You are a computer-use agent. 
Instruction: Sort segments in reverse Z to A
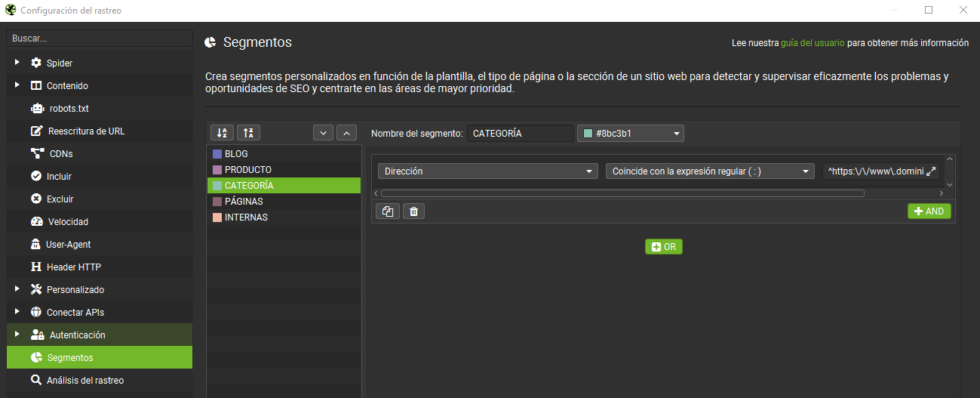point(248,133)
